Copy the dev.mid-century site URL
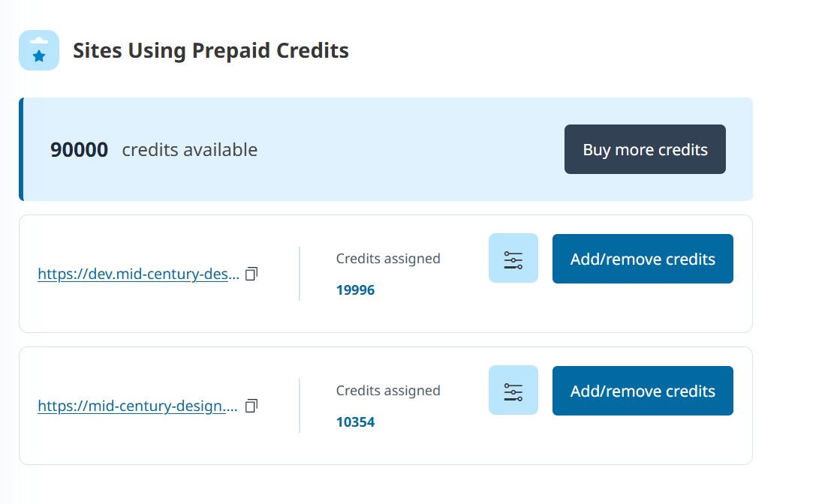Image resolution: width=840 pixels, height=504 pixels. click(251, 274)
